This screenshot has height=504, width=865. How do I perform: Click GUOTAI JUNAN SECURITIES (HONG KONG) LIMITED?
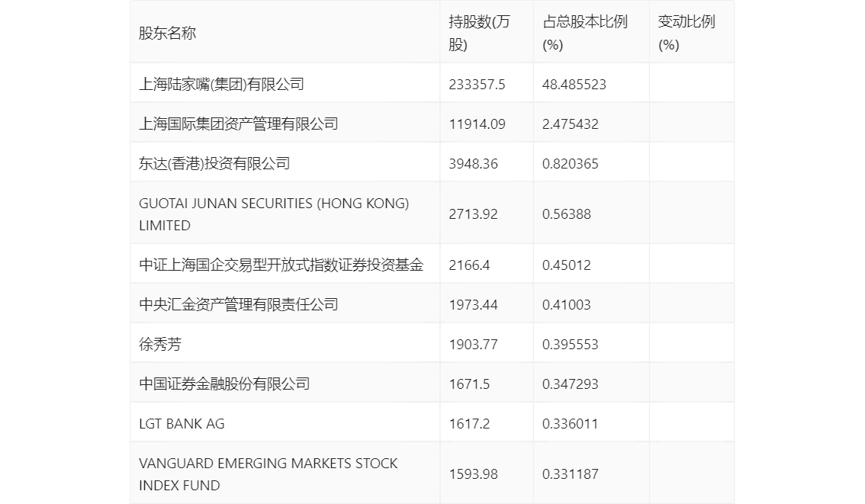274,214
